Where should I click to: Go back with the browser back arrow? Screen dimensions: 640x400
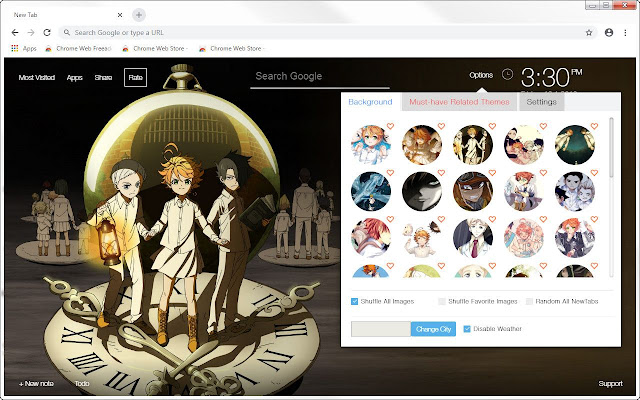pyautogui.click(x=15, y=33)
